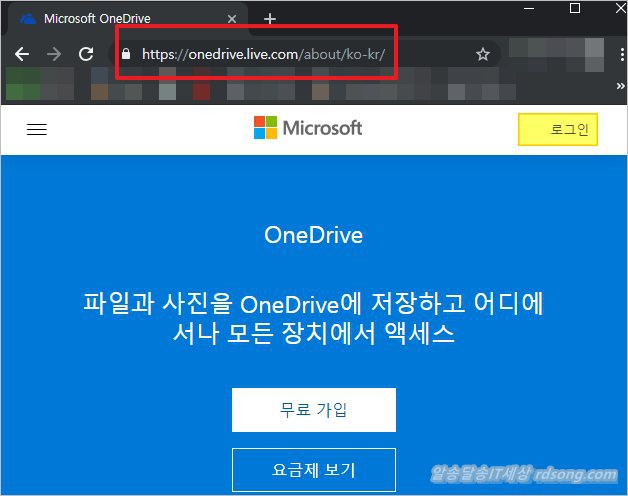Viewport: 628px width, 496px height.
Task: Open the hamburger navigation menu
Action: tap(37, 129)
